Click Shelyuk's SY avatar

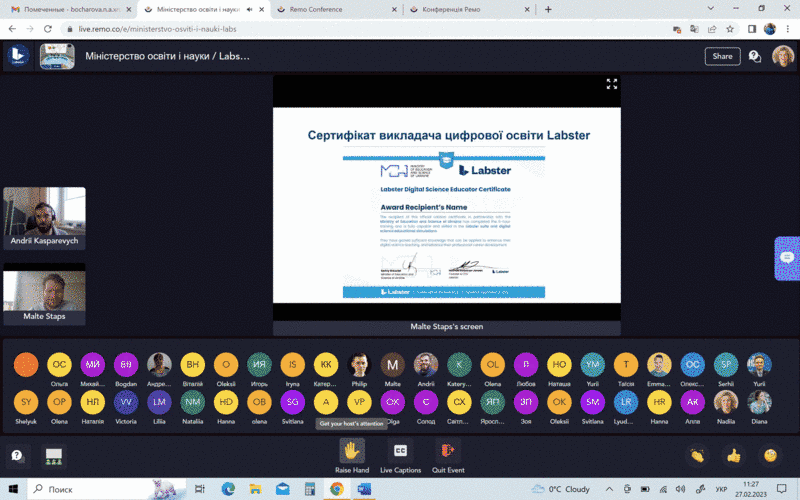pyautogui.click(x=26, y=402)
